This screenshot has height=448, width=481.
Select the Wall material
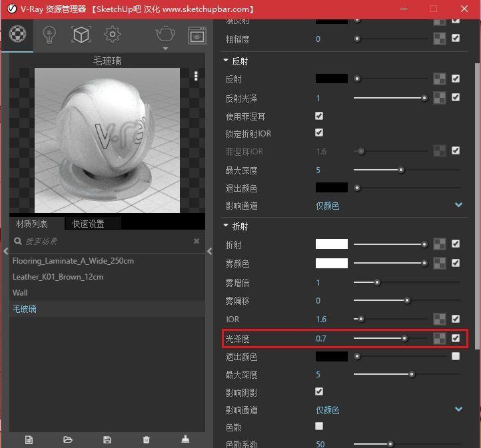click(x=107, y=293)
